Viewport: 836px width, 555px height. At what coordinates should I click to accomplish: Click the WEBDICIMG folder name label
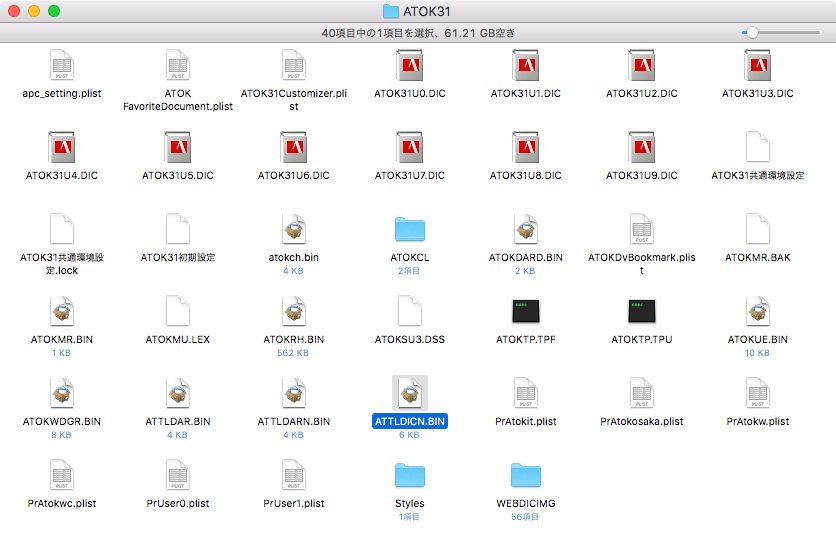click(526, 503)
